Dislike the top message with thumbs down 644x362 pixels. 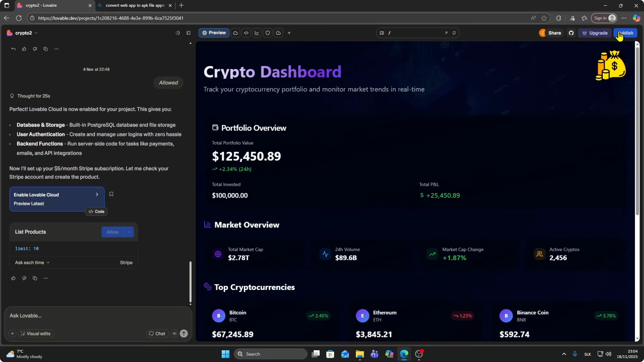point(35,49)
